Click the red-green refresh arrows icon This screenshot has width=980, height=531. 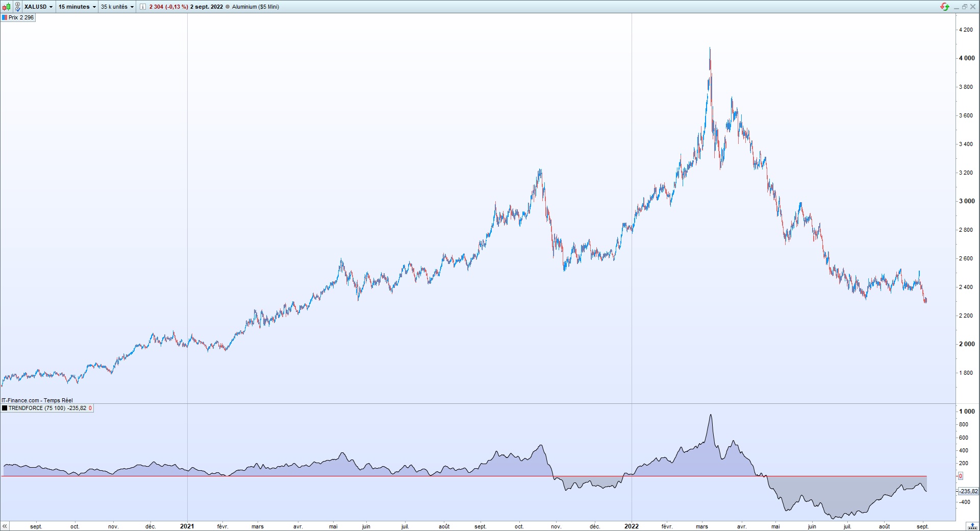coord(945,7)
